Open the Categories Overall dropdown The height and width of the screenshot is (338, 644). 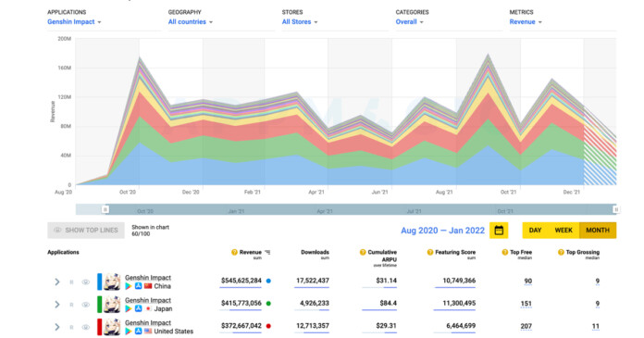click(409, 22)
